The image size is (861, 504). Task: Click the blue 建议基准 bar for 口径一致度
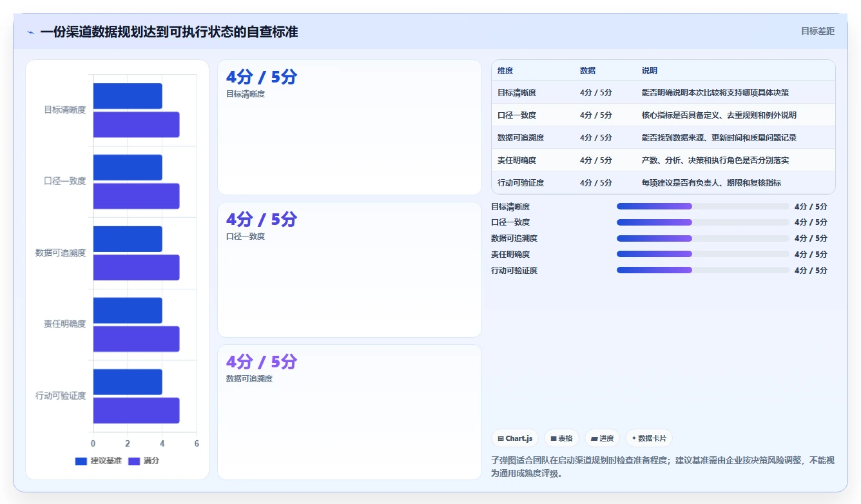tap(128, 168)
